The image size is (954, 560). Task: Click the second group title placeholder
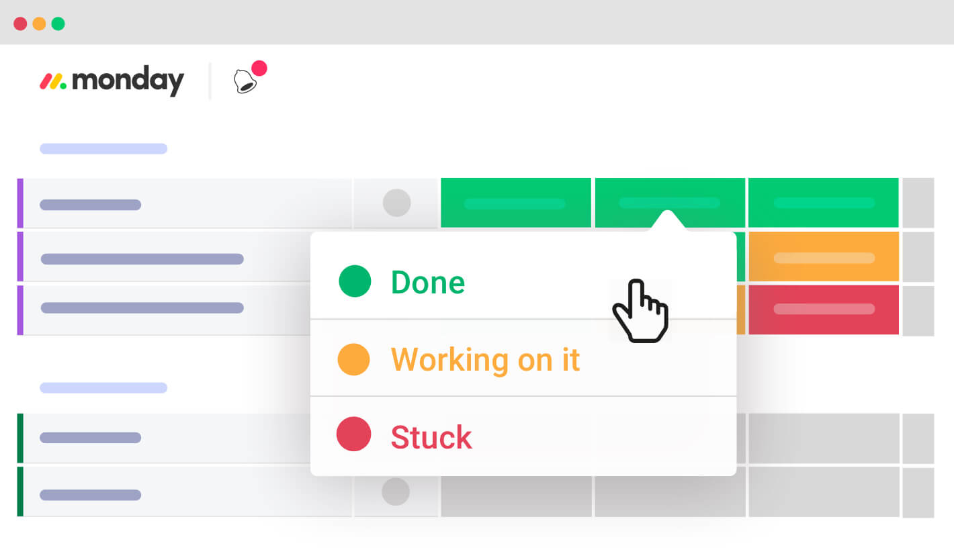point(103,387)
